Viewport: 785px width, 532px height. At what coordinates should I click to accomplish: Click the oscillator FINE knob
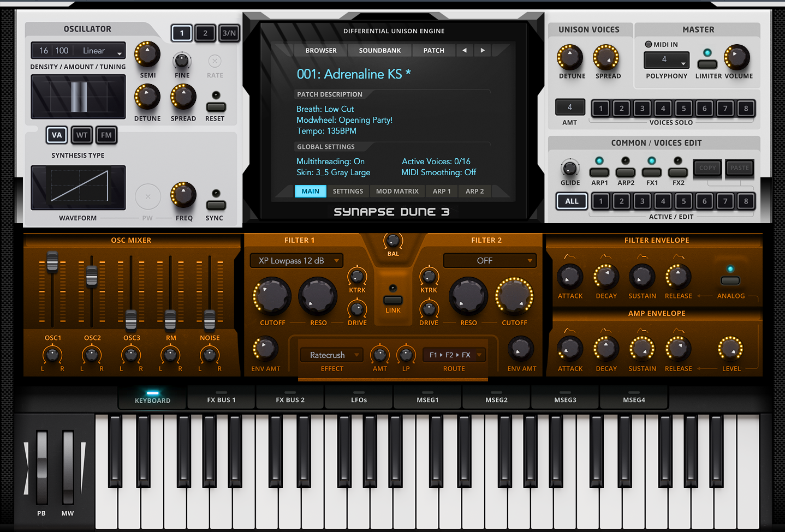click(182, 61)
